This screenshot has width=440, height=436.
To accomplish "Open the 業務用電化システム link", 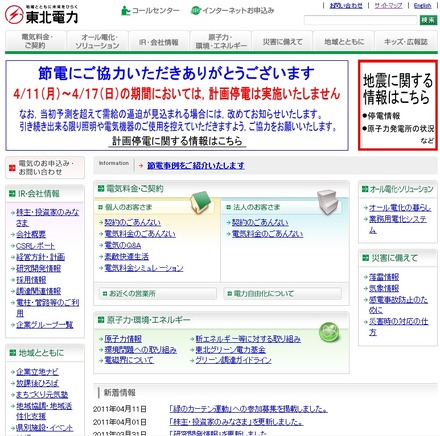I will (397, 224).
